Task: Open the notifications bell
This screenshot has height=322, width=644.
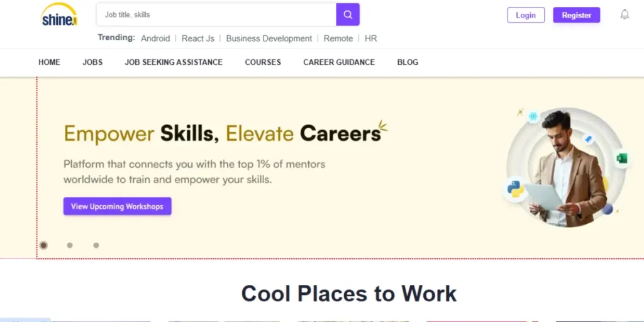Action: coord(625,14)
